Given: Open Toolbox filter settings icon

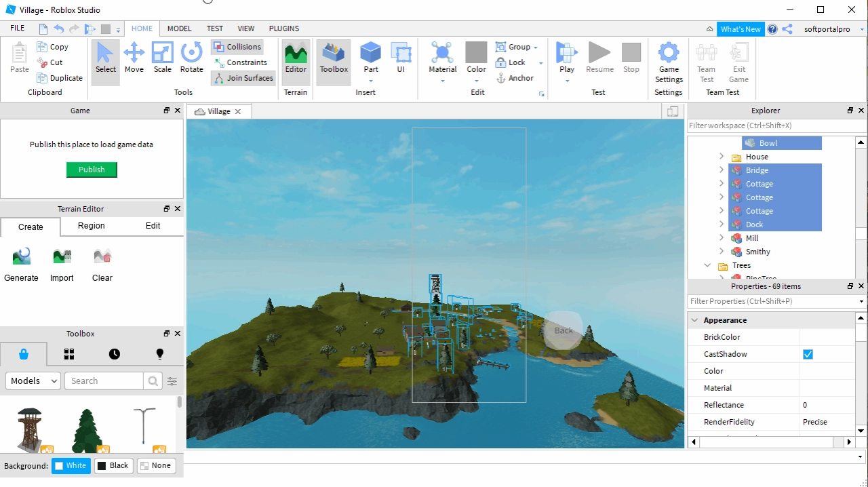Looking at the screenshot, I should tap(172, 381).
